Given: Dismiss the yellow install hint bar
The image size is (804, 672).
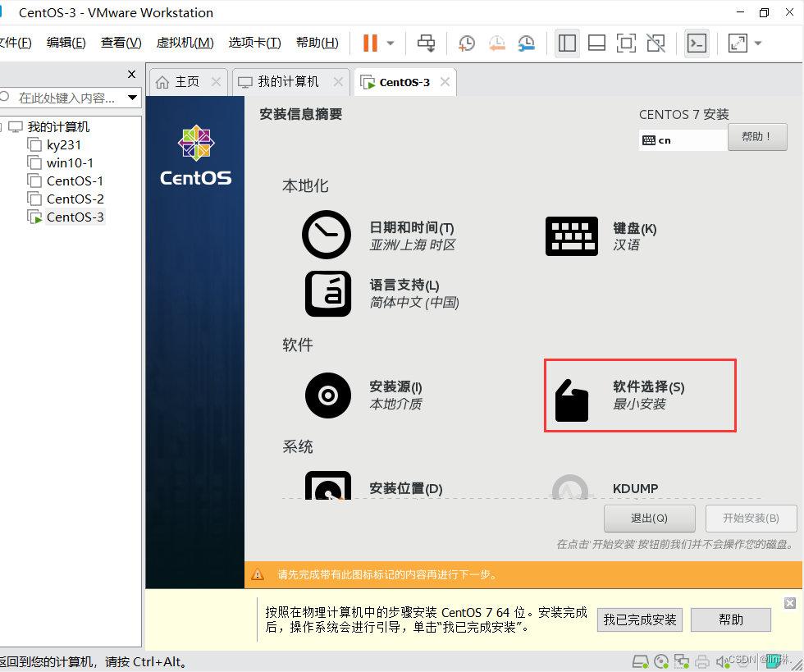Looking at the screenshot, I should click(x=790, y=603).
